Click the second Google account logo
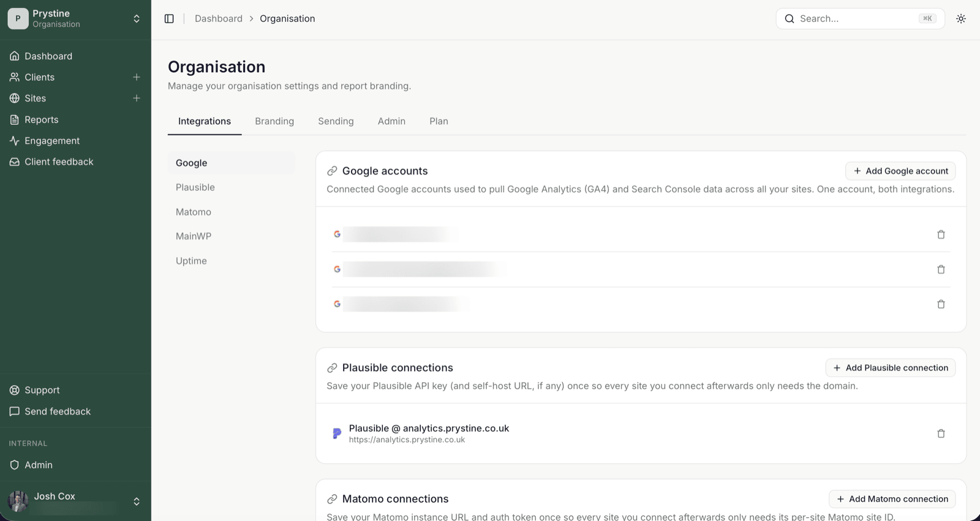980x521 pixels. (337, 269)
